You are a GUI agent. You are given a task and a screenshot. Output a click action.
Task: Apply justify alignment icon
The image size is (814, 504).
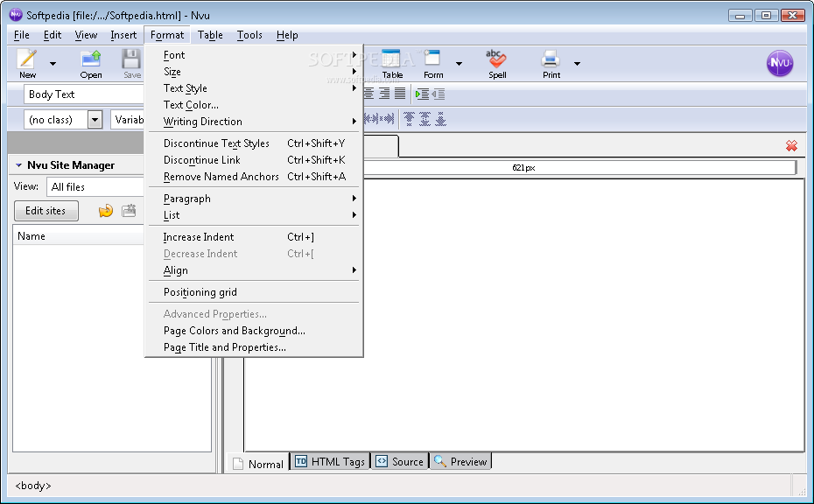pos(400,94)
